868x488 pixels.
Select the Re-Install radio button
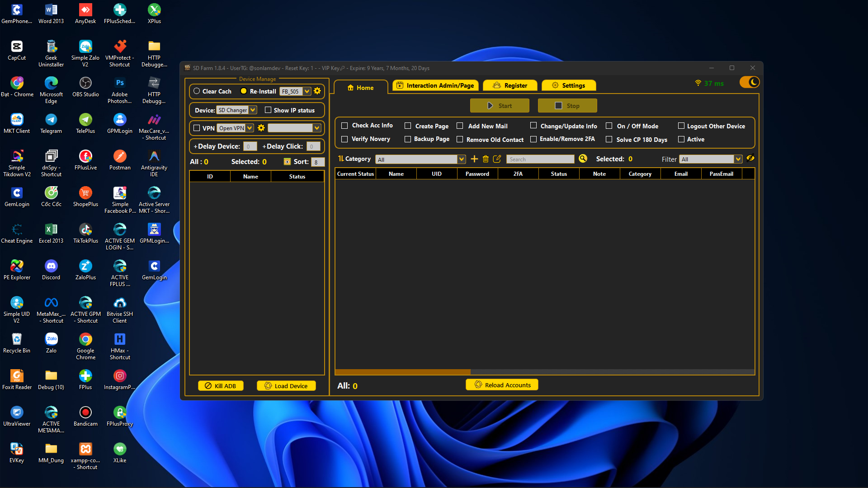(x=244, y=91)
